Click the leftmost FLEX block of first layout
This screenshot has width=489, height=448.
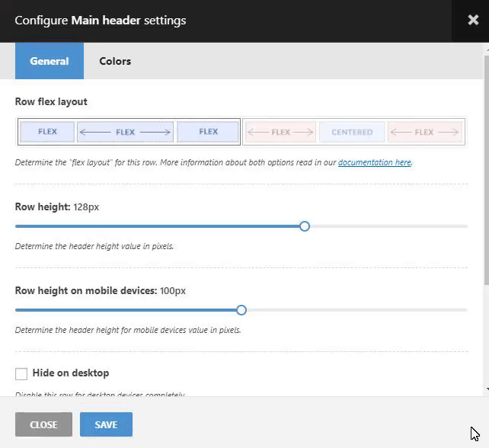pos(47,132)
